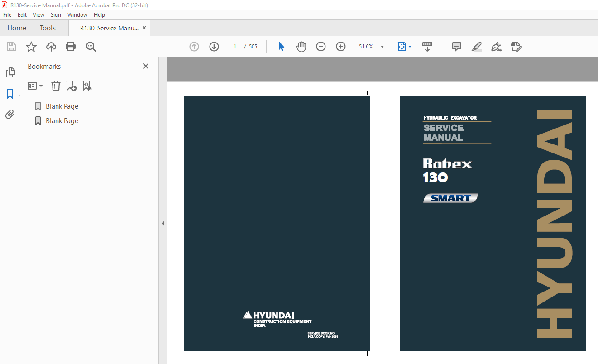Image resolution: width=598 pixels, height=364 pixels.
Task: Click the SERVICE BOOK NO text
Action: coord(321,333)
